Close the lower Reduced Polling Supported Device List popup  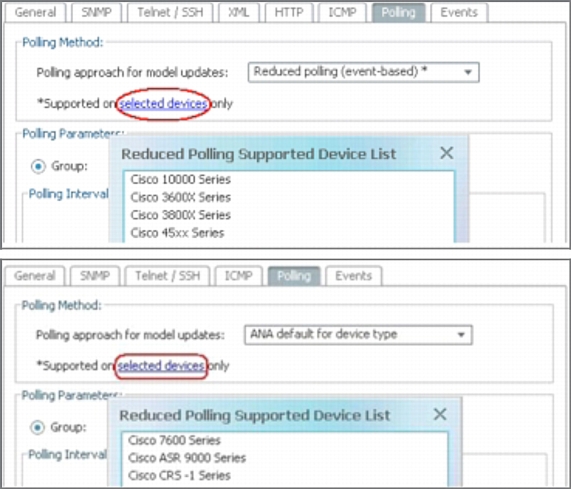pyautogui.click(x=440, y=414)
